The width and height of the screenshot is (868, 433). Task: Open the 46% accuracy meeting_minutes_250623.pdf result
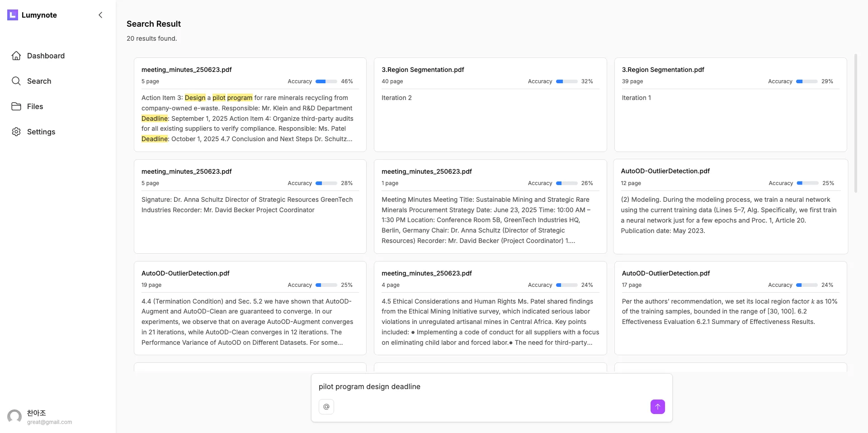(x=250, y=105)
